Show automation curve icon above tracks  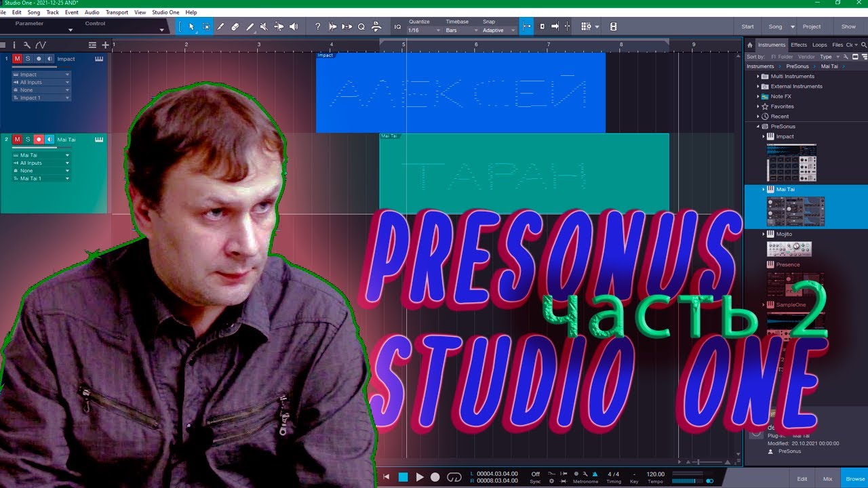(x=40, y=45)
